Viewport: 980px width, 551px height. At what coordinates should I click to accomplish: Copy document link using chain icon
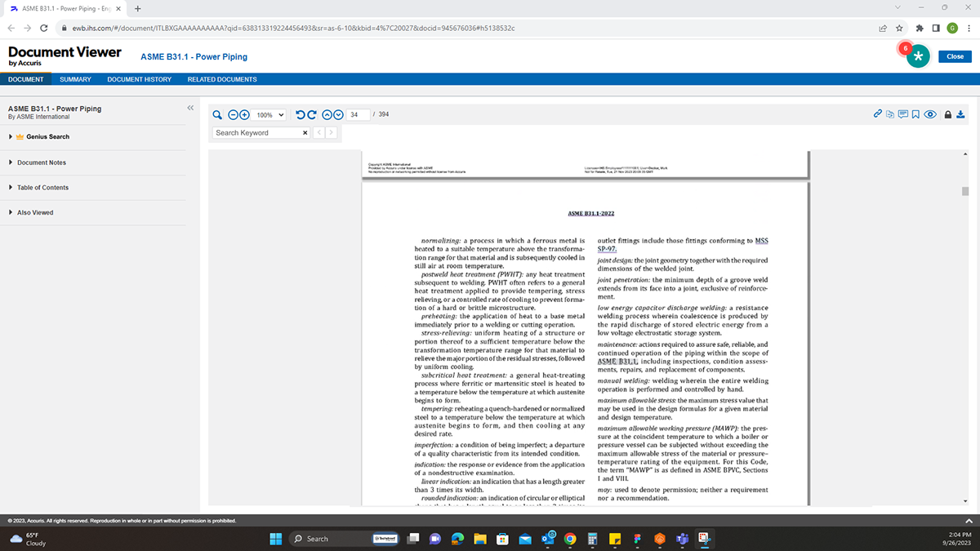(878, 114)
